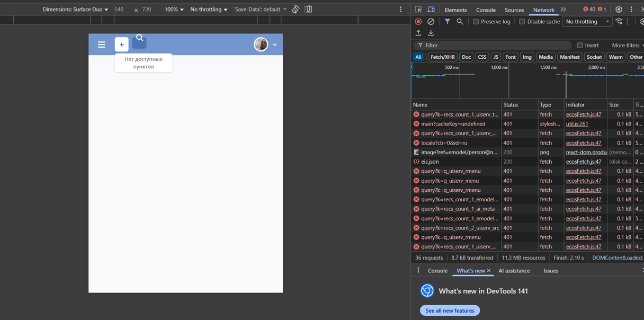Tick the Invert filter checkbox
This screenshot has width=644, height=320.
tap(580, 46)
